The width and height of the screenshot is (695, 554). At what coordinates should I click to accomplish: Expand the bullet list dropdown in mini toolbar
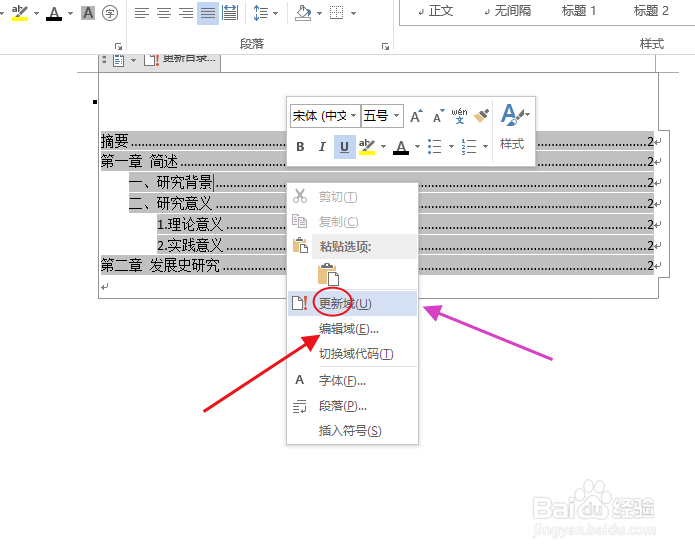[x=451, y=147]
